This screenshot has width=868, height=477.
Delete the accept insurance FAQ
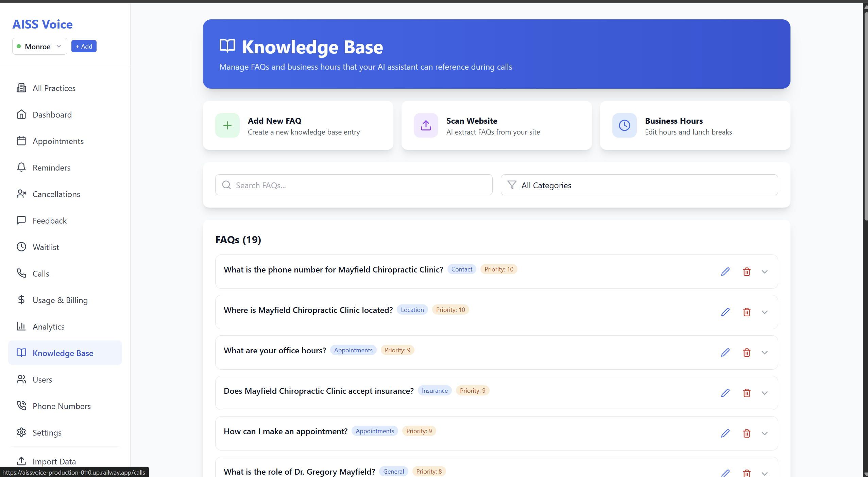click(747, 393)
